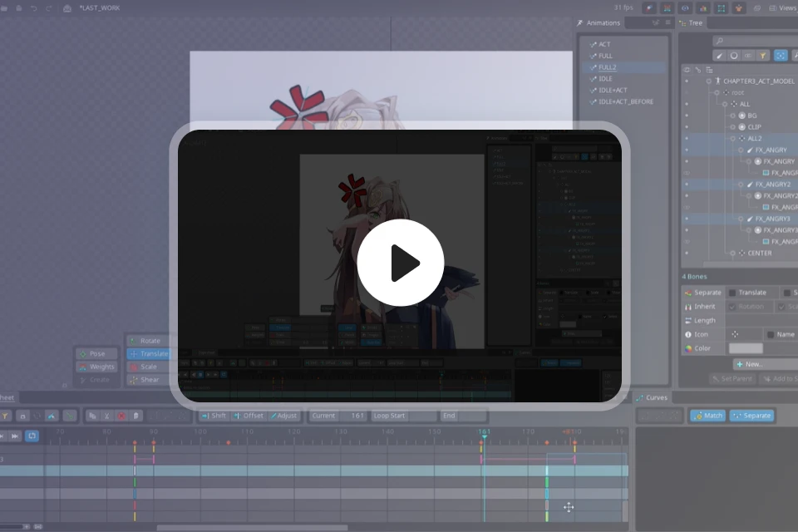Toggle bone filter icon in tree toolbar
The height and width of the screenshot is (532, 798).
pos(719,56)
